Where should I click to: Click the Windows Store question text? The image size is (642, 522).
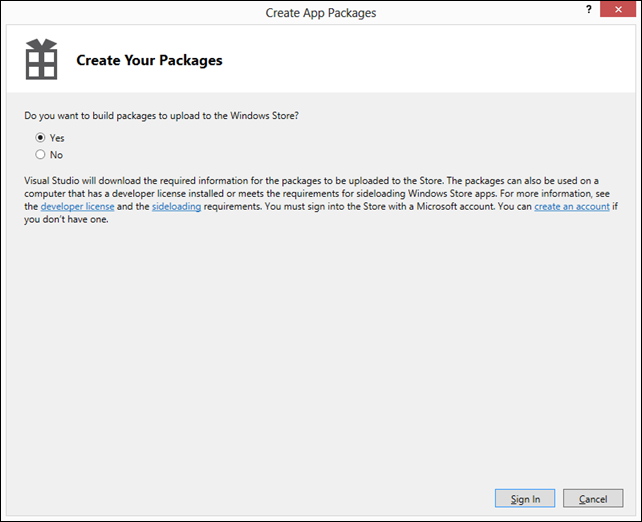161,116
